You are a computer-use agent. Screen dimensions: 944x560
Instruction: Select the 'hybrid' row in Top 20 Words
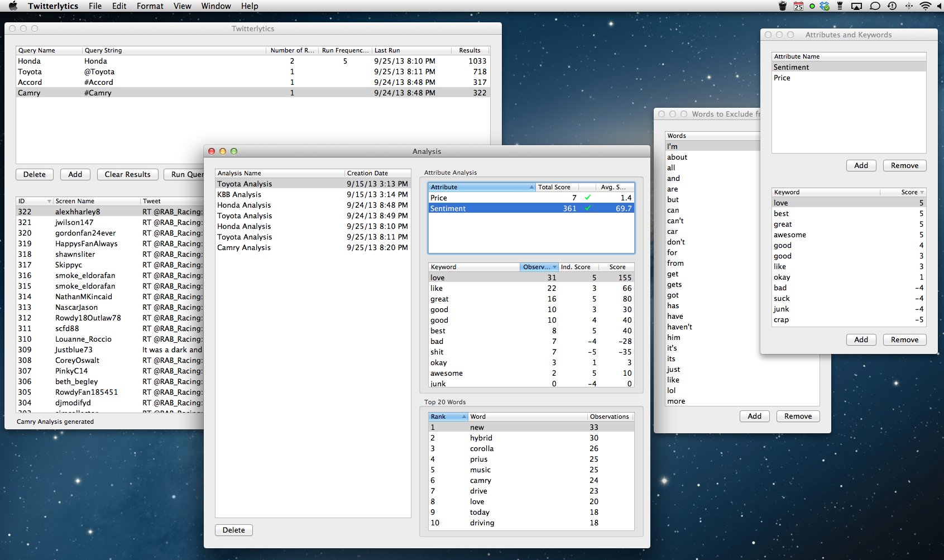531,438
